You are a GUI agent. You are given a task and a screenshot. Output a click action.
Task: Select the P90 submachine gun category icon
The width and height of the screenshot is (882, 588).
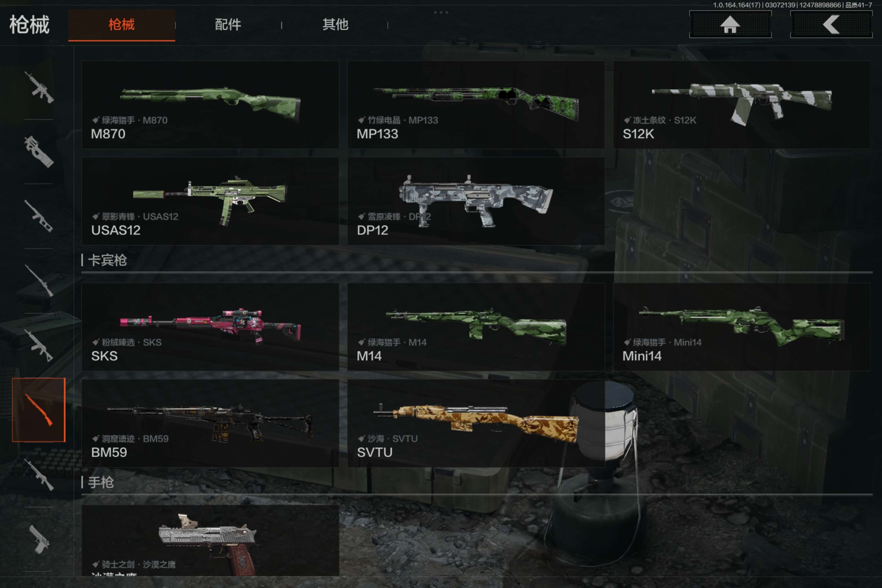click(39, 152)
